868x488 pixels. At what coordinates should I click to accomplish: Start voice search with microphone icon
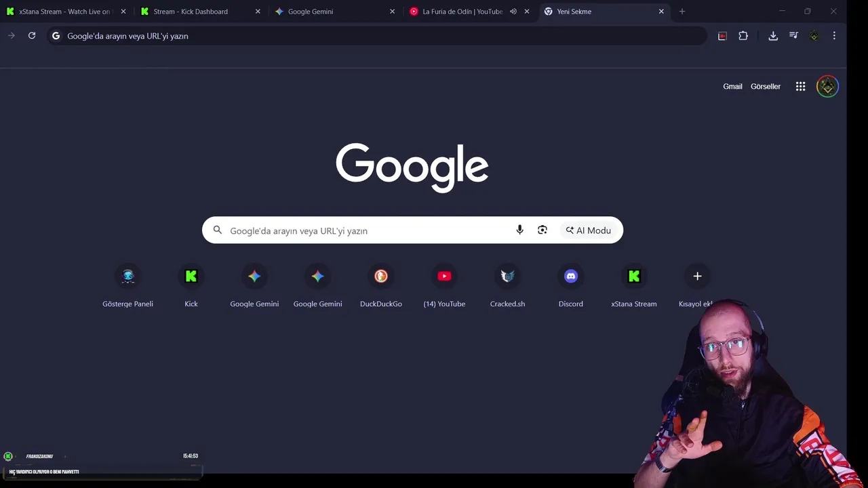click(519, 230)
